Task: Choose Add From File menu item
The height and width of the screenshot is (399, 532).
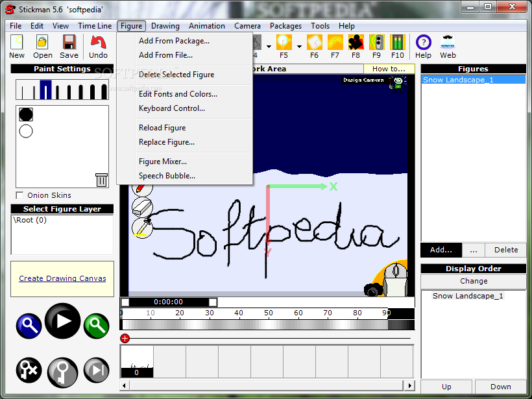Action: [184, 55]
